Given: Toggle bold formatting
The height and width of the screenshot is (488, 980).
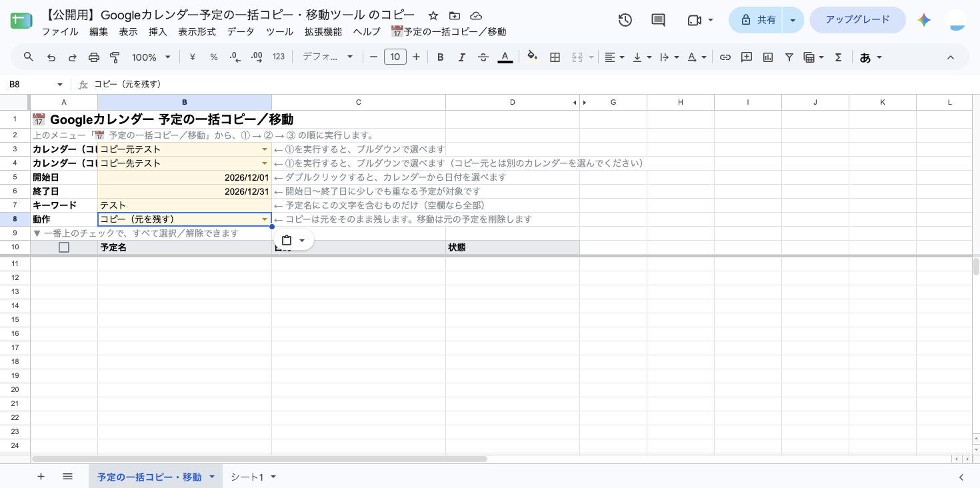Looking at the screenshot, I should [440, 57].
